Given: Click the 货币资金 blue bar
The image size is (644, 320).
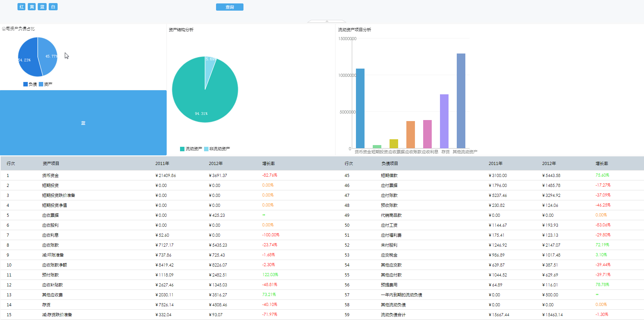Looking at the screenshot, I should 360,108.
